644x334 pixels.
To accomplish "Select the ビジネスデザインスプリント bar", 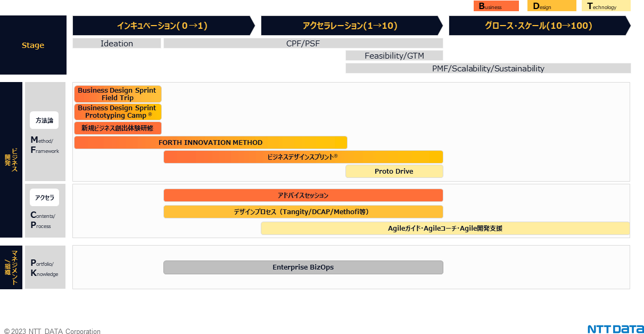I will click(x=303, y=157).
